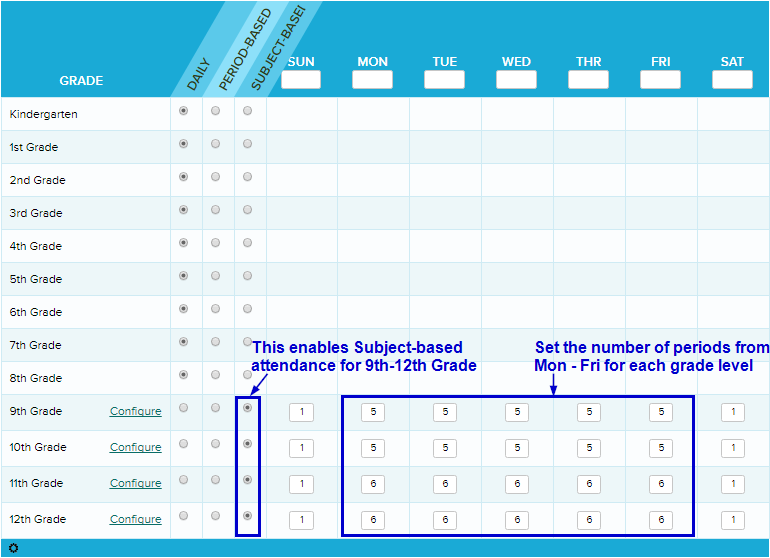
Task: Click the SUN header input box
Action: coord(301,80)
